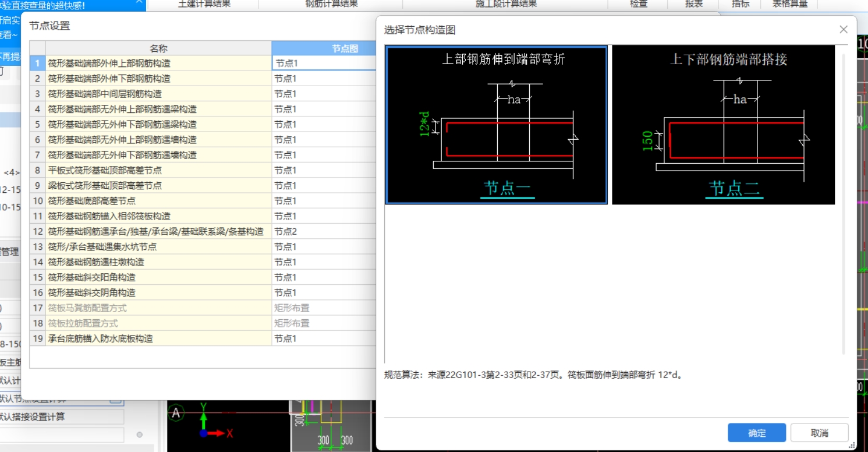Select row 平板式筏形基础顶部高差节点
Image resolution: width=868 pixels, height=452 pixels.
(x=158, y=170)
